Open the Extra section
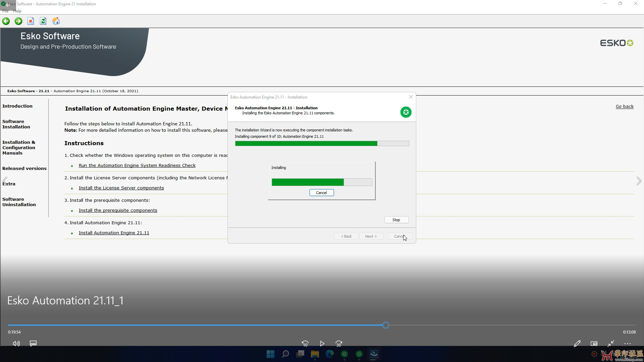 9,184
